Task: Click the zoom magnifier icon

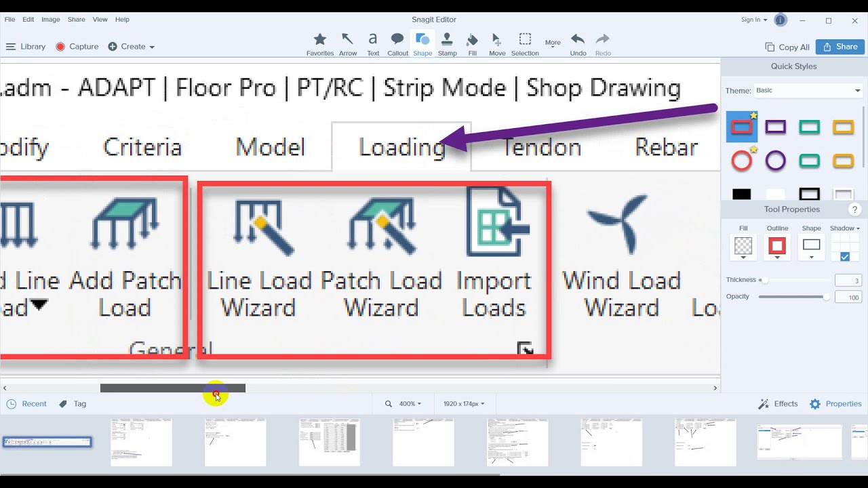Action: click(x=389, y=404)
